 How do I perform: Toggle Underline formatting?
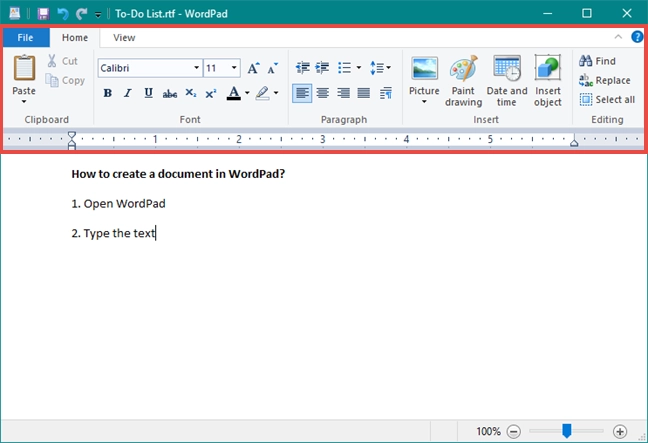click(148, 93)
